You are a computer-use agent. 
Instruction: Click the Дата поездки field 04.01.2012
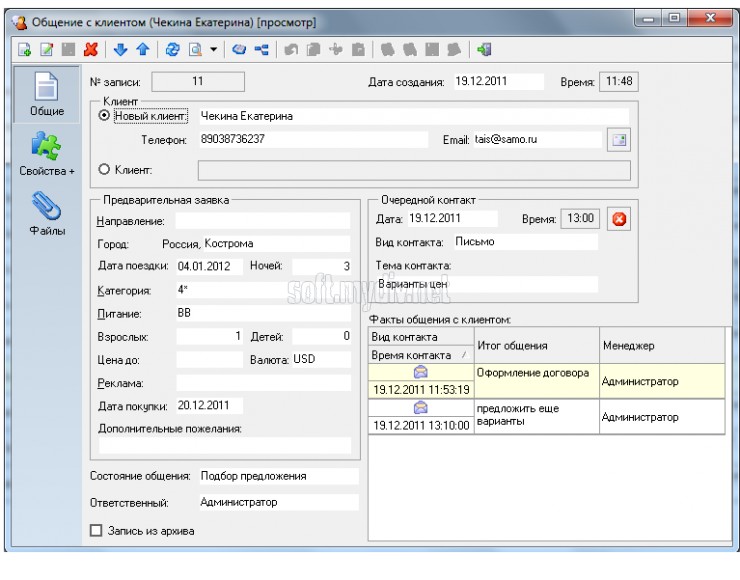(x=210, y=266)
